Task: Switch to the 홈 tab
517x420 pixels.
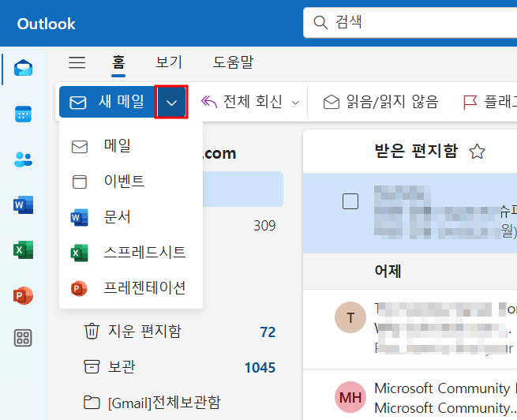Action: click(118, 62)
